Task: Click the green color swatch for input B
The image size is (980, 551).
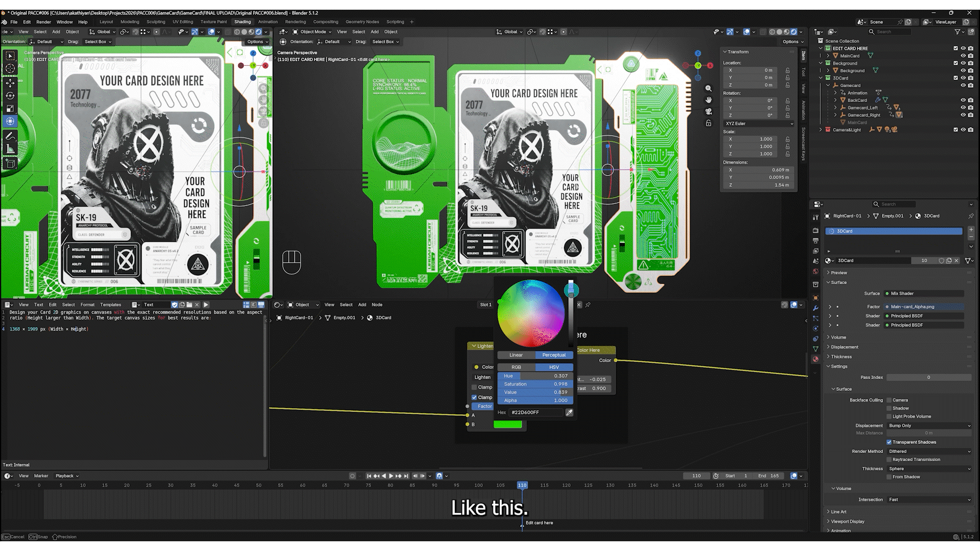Action: [507, 424]
